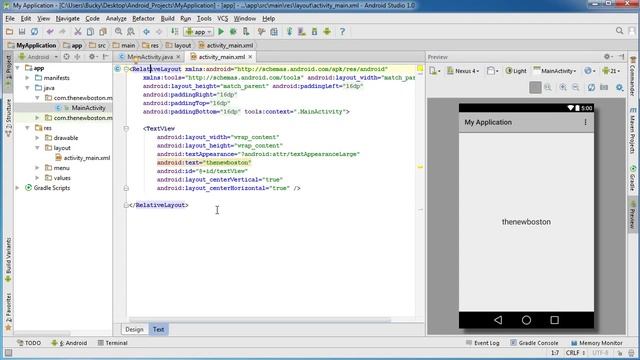Click the Paste toolbar icon
Image resolution: width=640 pixels, height=360 pixels.
point(103,32)
